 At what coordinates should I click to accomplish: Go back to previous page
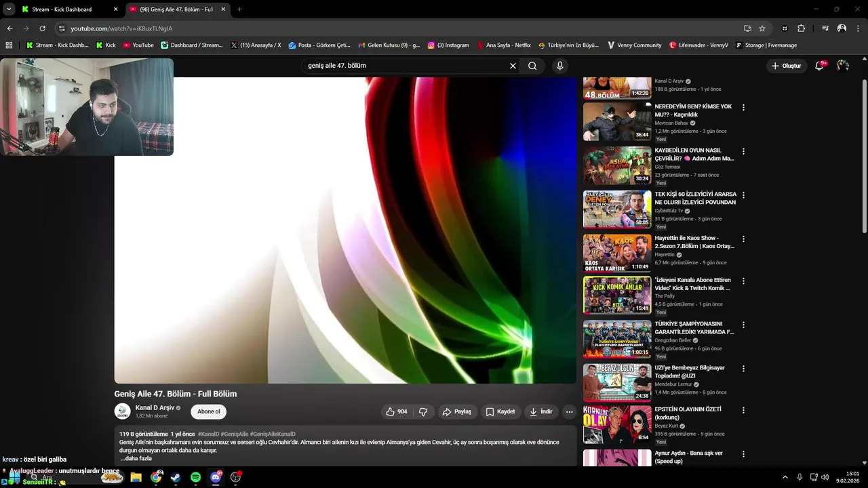pos(9,28)
